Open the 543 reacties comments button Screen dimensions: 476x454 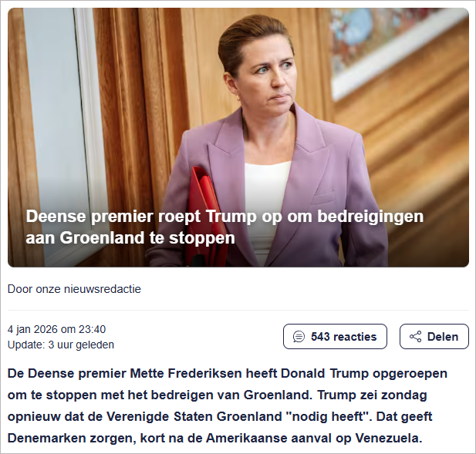click(335, 336)
